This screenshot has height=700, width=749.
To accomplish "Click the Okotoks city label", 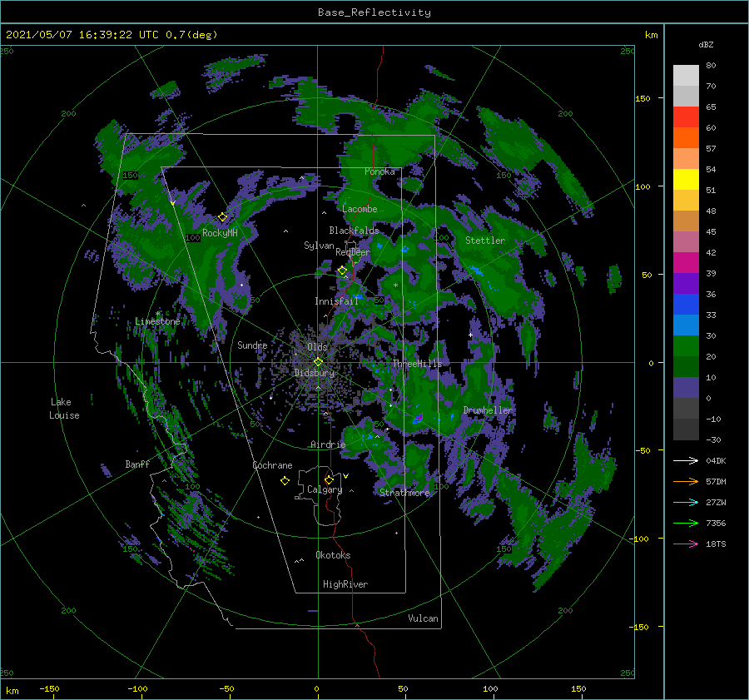I will point(333,555).
